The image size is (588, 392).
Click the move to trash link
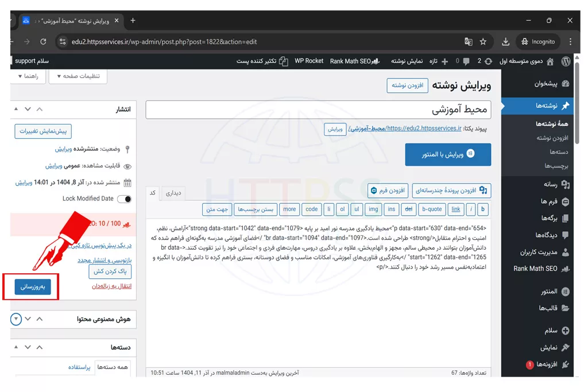[x=112, y=286]
